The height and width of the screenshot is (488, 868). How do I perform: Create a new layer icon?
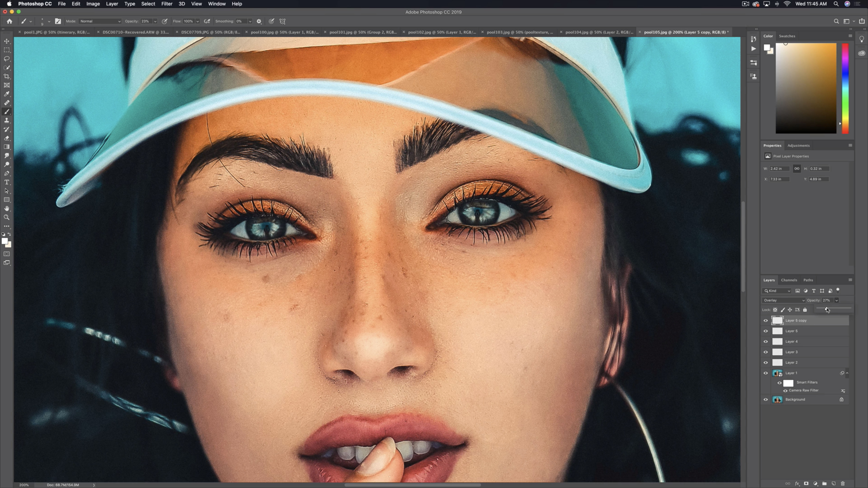[x=833, y=483]
